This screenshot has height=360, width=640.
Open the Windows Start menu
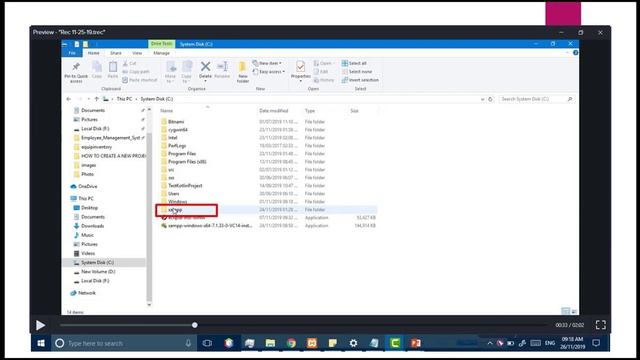41,343
